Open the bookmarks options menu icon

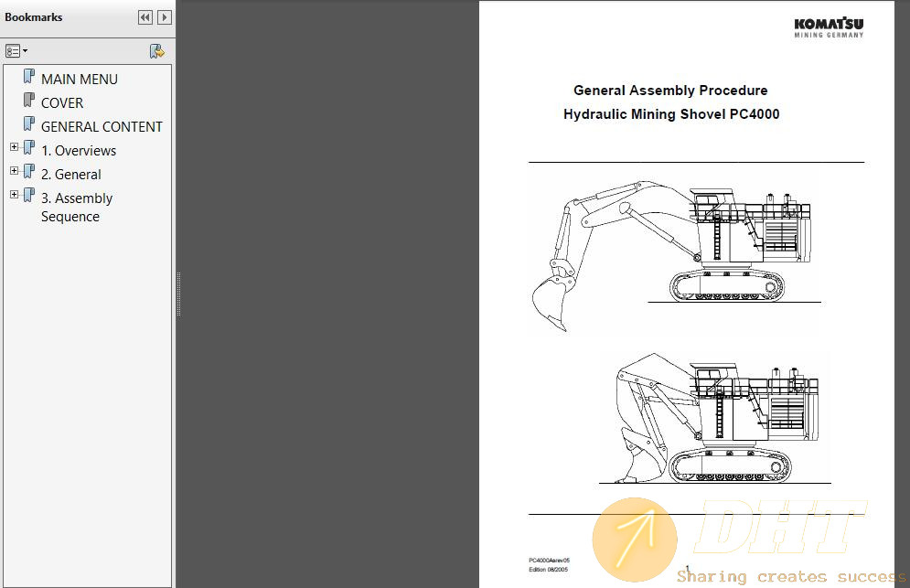(x=16, y=51)
